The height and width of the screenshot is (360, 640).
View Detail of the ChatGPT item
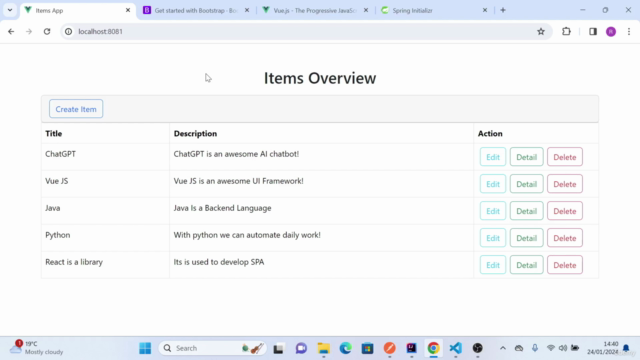pyautogui.click(x=527, y=157)
